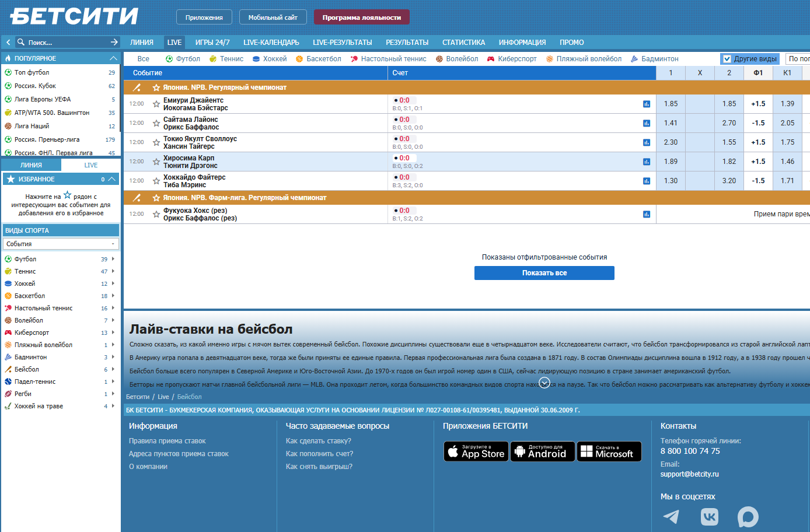
Task: Download the Android app badge
Action: coord(543,452)
